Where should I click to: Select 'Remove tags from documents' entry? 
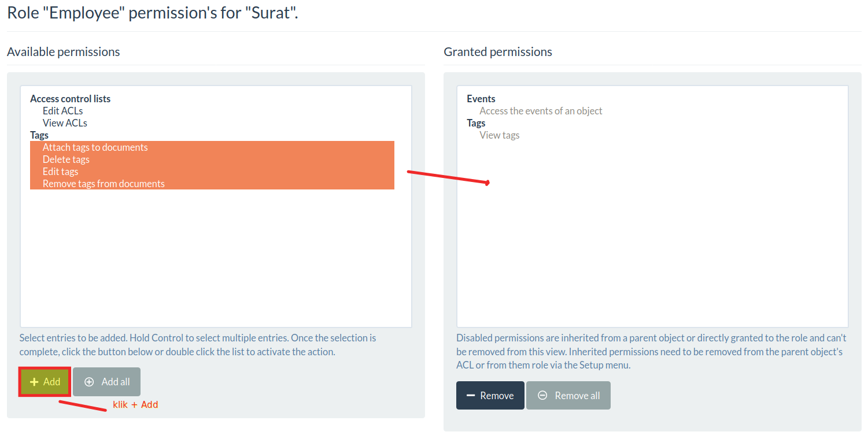[x=212, y=184]
